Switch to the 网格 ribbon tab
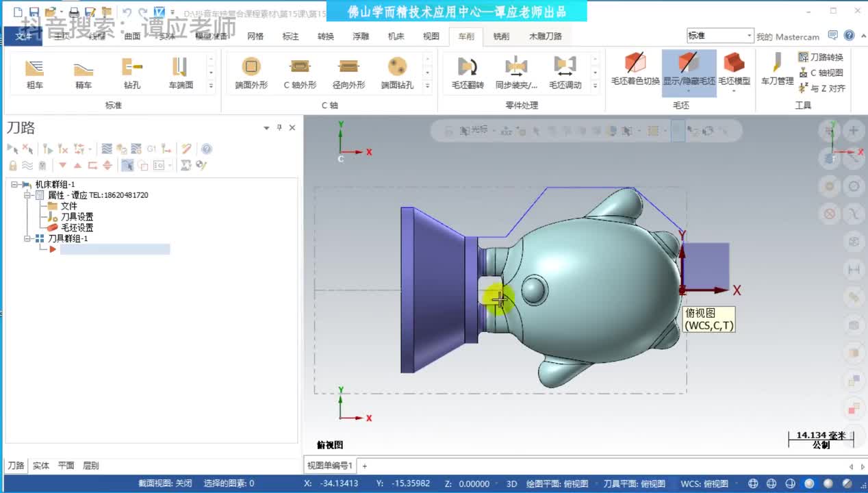 [x=255, y=36]
